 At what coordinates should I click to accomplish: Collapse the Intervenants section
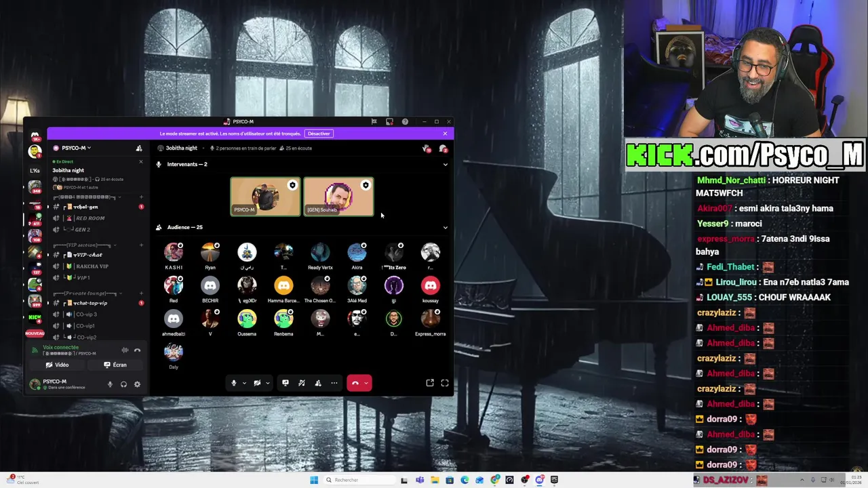(x=446, y=164)
